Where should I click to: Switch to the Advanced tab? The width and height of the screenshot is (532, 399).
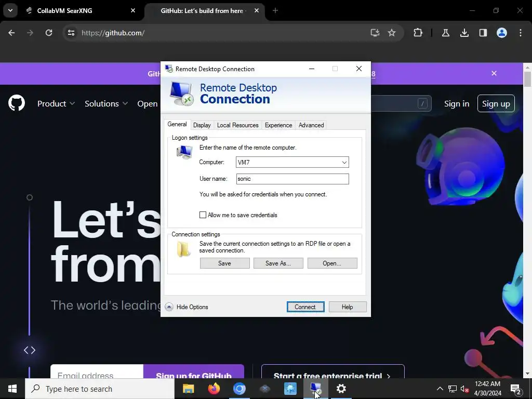point(311,125)
